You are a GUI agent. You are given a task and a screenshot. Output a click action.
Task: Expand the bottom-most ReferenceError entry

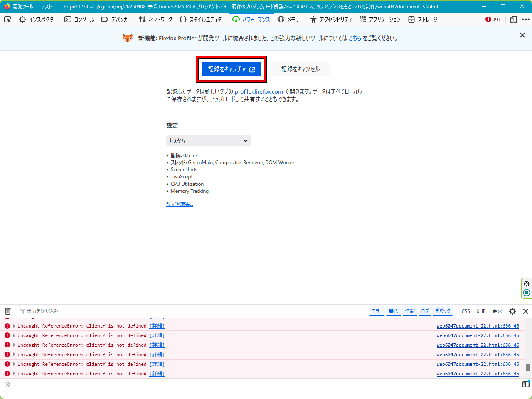click(14, 374)
